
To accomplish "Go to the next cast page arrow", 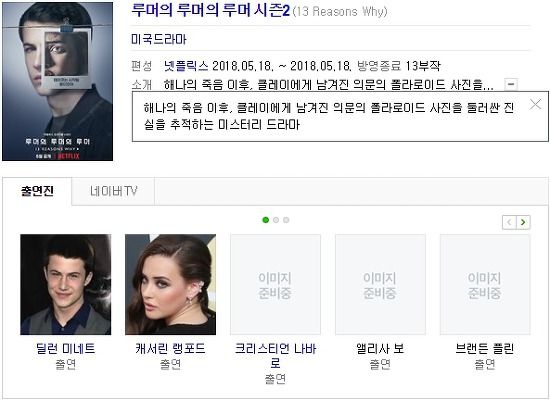I will pos(523,222).
